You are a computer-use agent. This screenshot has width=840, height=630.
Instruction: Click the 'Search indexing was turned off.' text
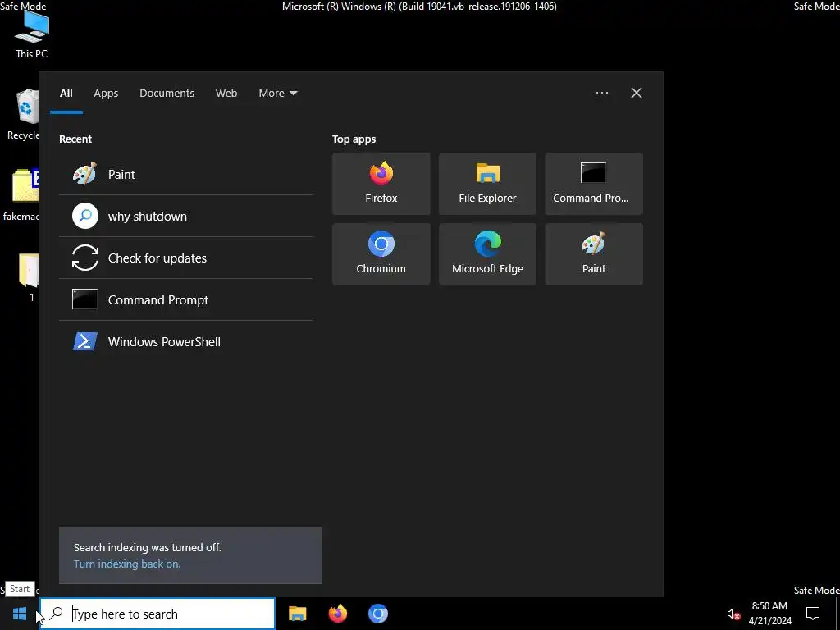(x=148, y=547)
